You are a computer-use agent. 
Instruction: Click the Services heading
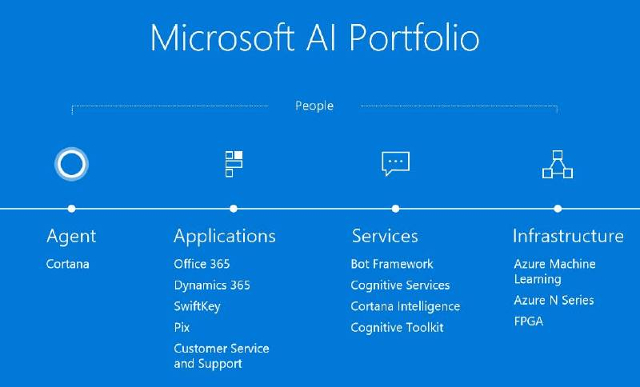[385, 236]
